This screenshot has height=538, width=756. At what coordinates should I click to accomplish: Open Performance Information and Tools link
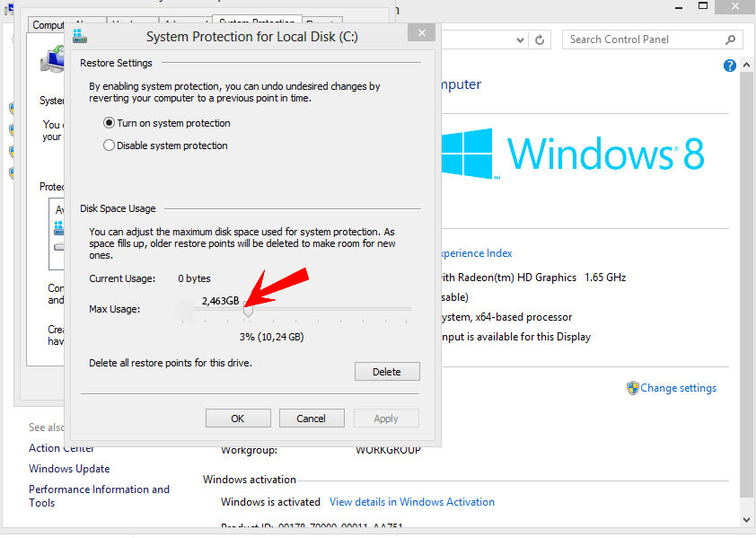coord(99,496)
